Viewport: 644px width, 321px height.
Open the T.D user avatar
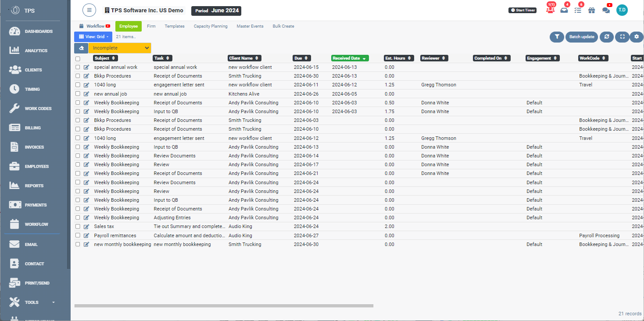coord(622,10)
